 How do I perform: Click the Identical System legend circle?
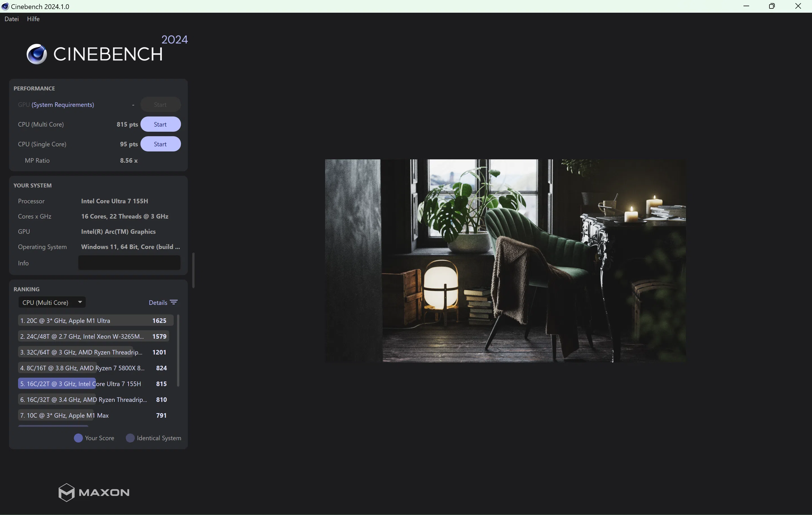tap(130, 438)
